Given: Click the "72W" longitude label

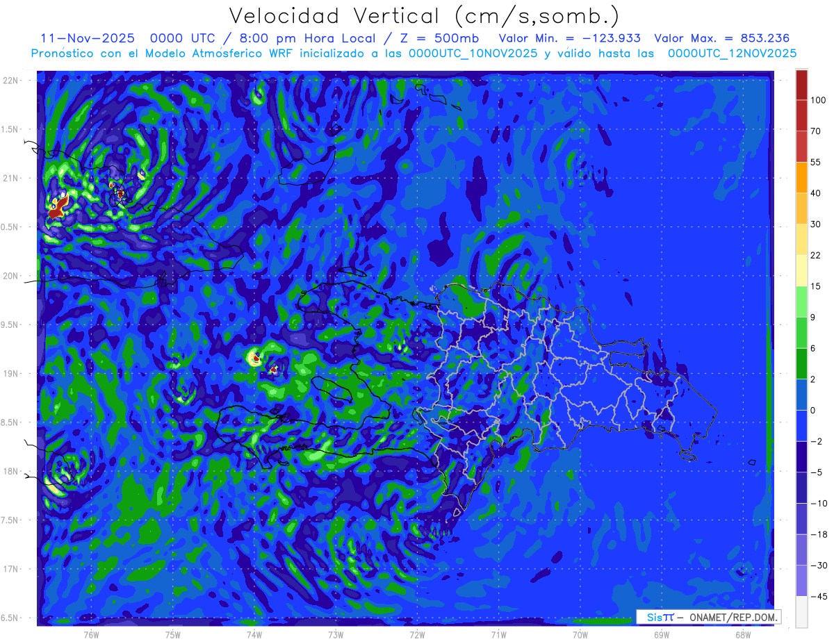Looking at the screenshot, I should point(417,635).
